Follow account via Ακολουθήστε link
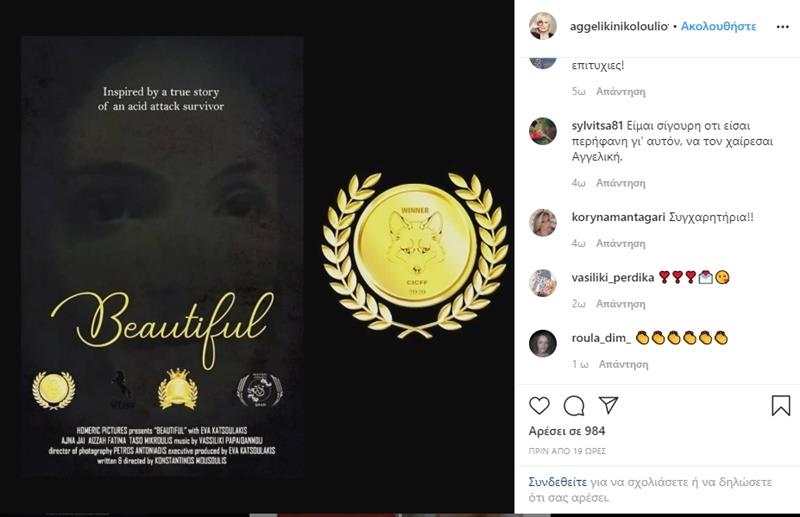 point(718,26)
